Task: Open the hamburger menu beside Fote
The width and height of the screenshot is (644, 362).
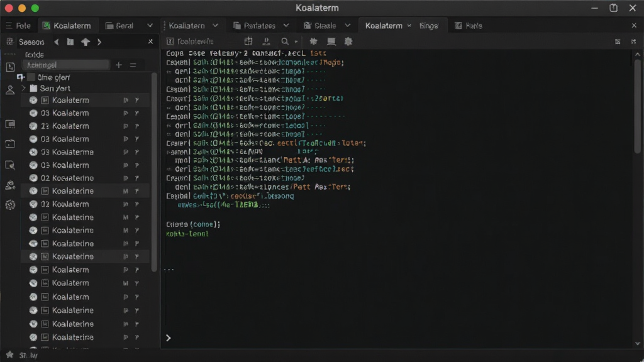Action: click(x=9, y=25)
